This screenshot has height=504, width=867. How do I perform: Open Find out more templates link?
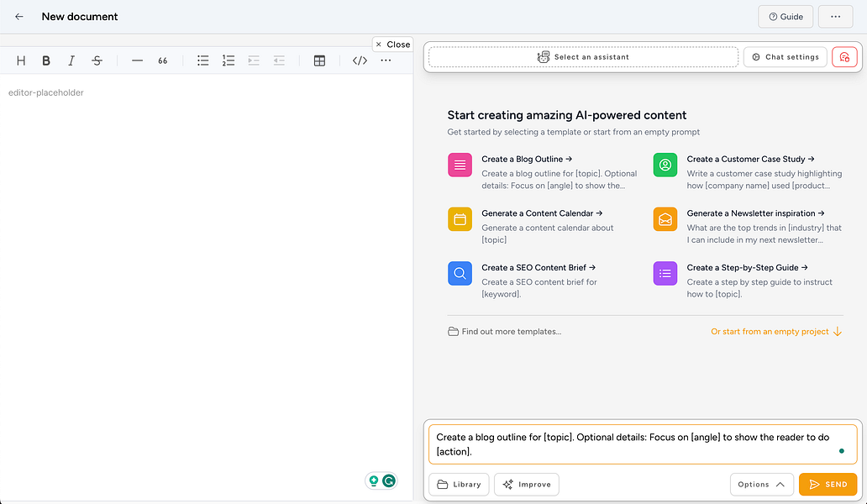505,332
